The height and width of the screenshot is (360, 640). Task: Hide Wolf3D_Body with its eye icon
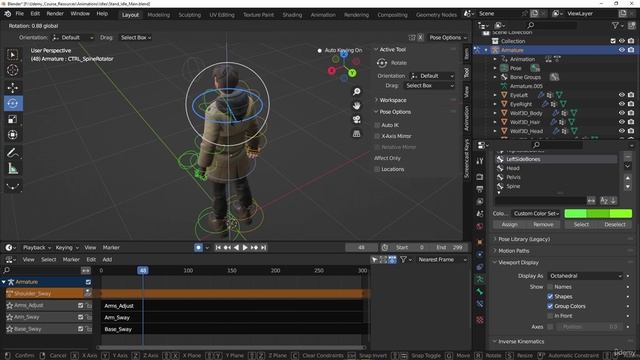tap(622, 113)
